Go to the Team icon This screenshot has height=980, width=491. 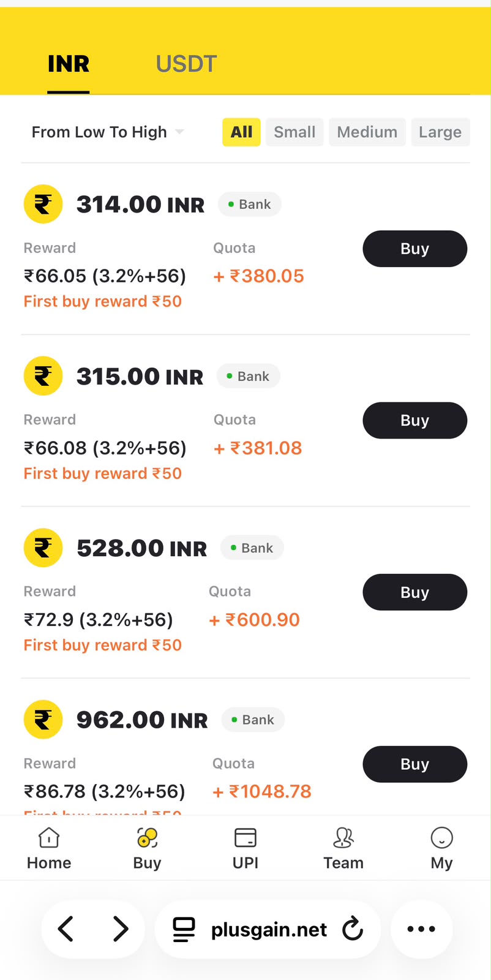point(343,837)
